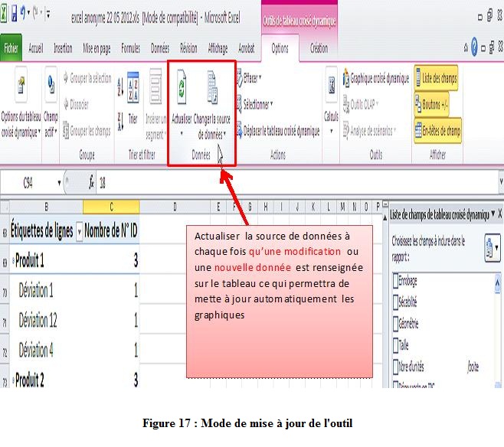Click the Dissocier icon

point(66,104)
